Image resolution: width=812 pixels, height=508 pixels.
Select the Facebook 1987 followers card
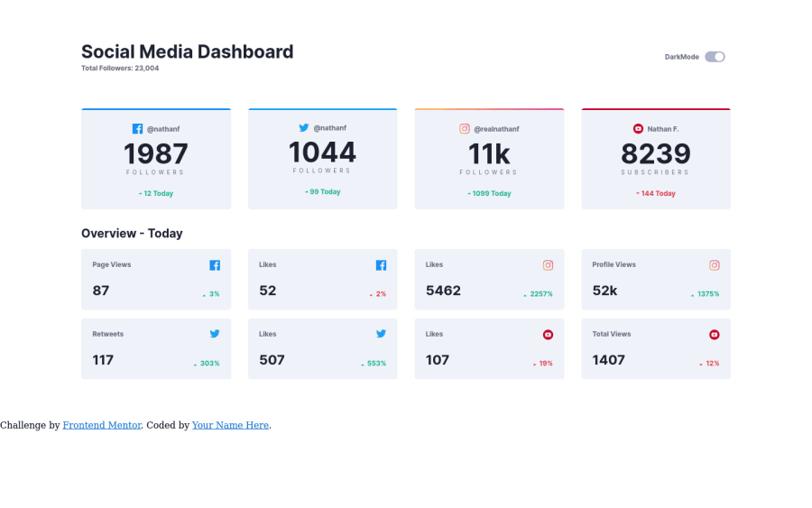[x=156, y=159]
